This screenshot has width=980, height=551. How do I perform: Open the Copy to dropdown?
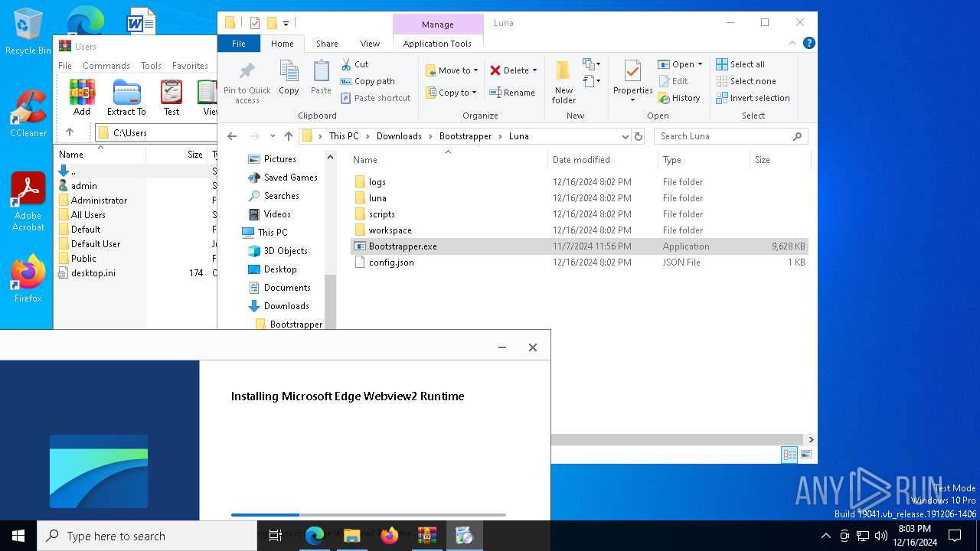[x=452, y=93]
